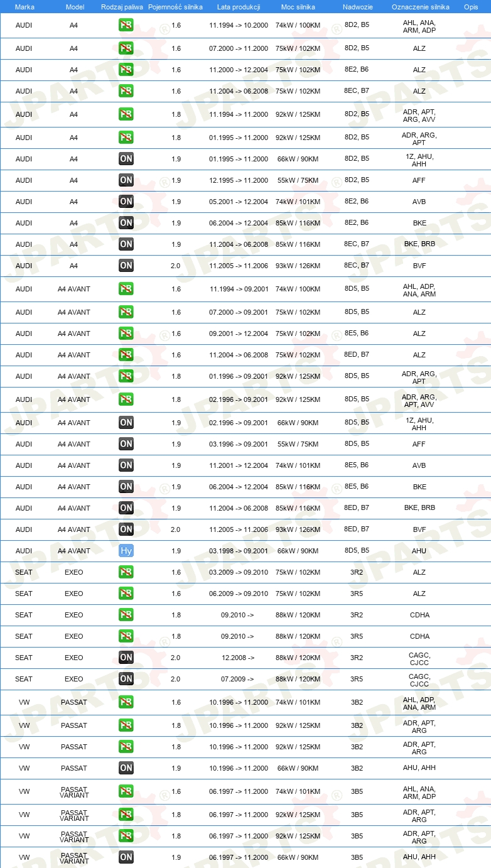Viewport: 491px width, 868px height.
Task: Click the Model column header
Action: point(75,7)
